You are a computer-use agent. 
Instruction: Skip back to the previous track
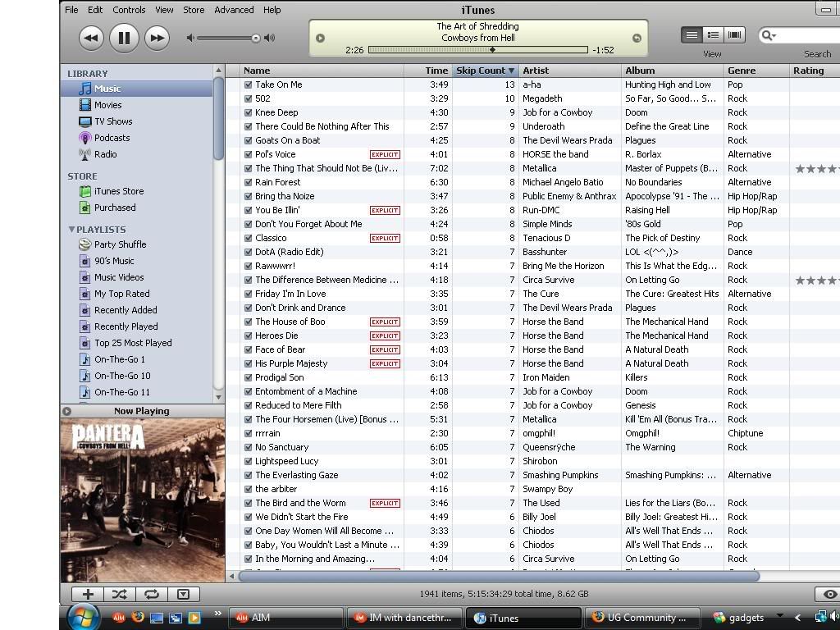(x=92, y=38)
